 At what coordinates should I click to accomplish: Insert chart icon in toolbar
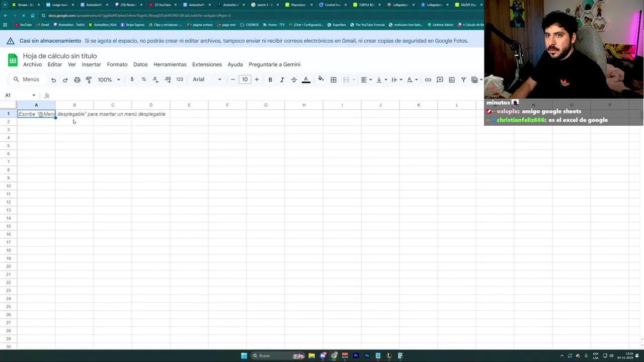[x=452, y=79]
